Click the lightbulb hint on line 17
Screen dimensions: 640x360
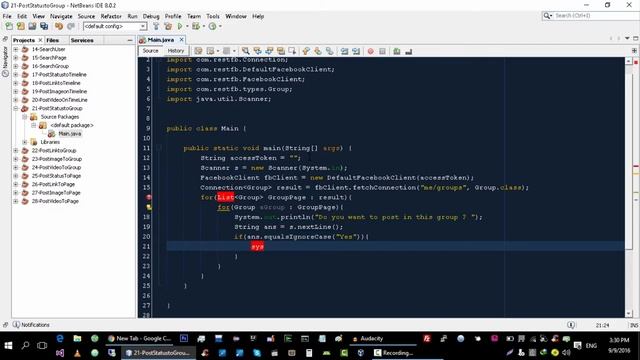(149, 207)
